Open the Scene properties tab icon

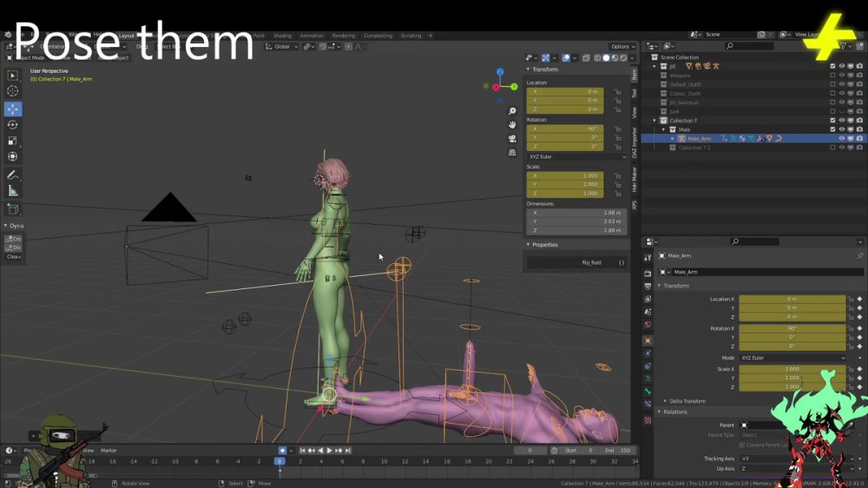(x=648, y=312)
